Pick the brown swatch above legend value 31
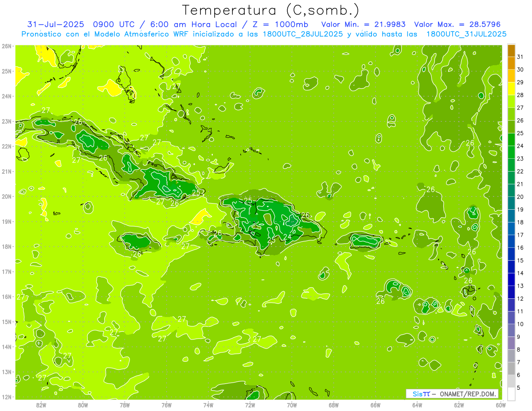The height and width of the screenshot is (411, 532). click(512, 51)
